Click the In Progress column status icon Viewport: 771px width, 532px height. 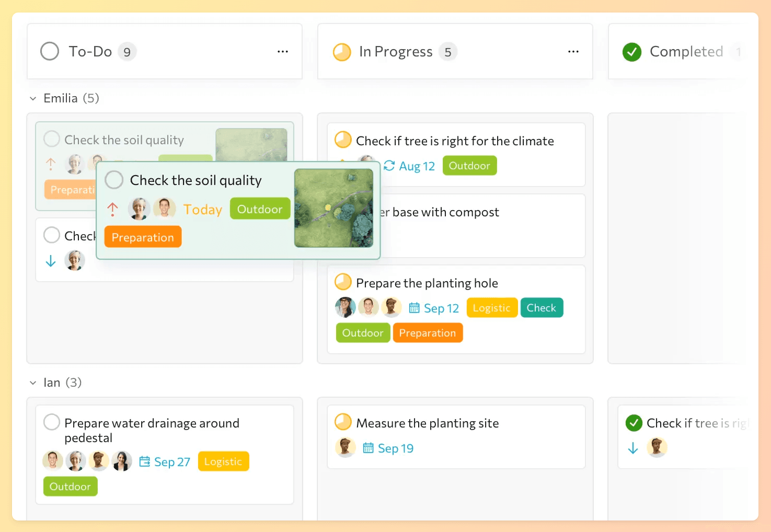click(342, 52)
